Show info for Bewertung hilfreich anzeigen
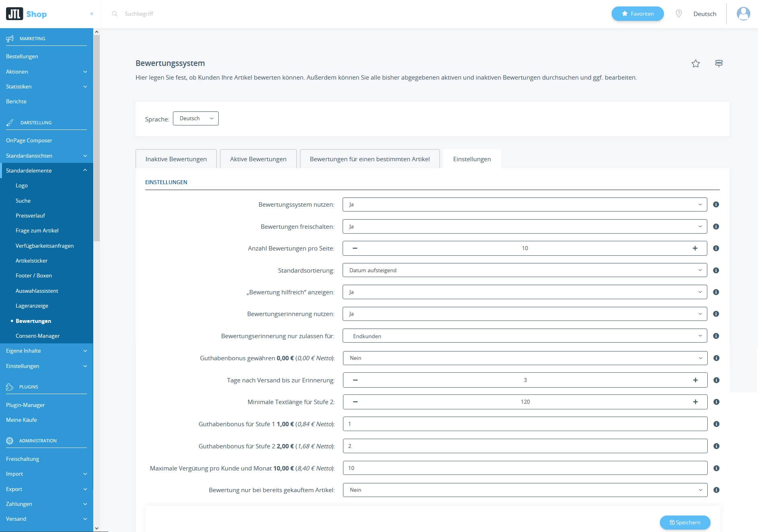The width and height of the screenshot is (758, 532). pyautogui.click(x=716, y=292)
